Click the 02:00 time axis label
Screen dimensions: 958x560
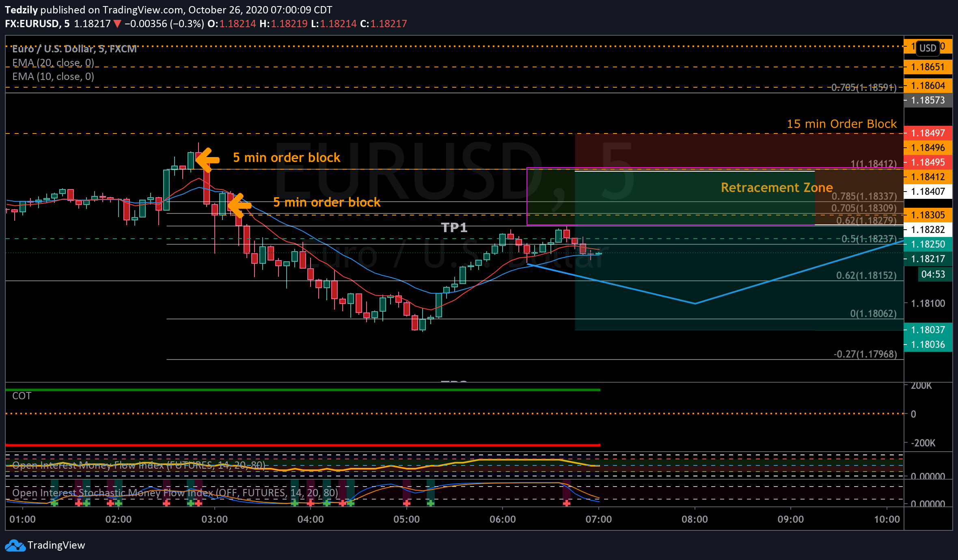tap(119, 519)
